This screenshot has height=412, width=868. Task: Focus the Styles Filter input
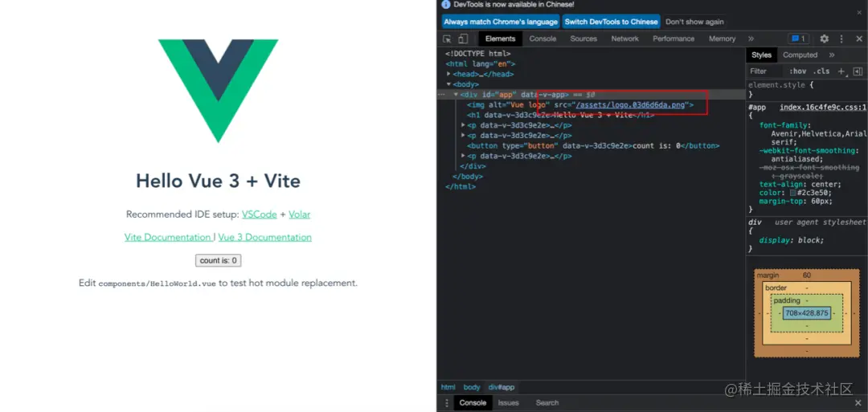click(765, 71)
